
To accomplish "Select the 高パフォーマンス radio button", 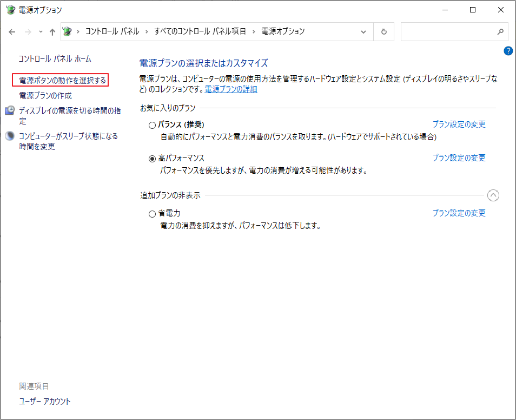I will [x=152, y=159].
